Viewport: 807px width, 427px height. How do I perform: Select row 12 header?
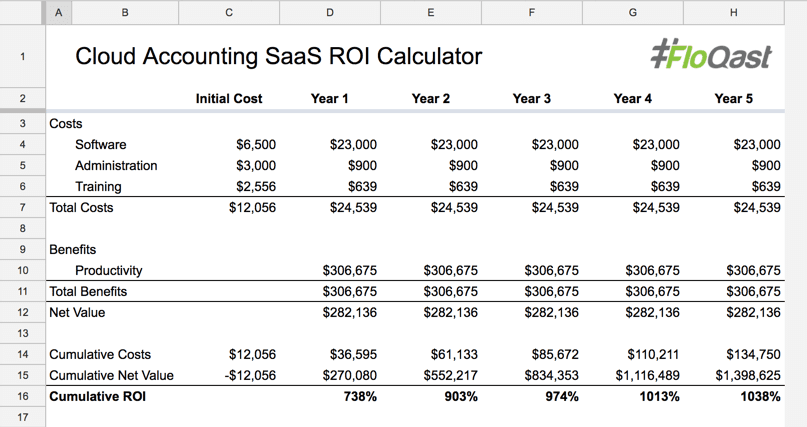click(x=23, y=312)
